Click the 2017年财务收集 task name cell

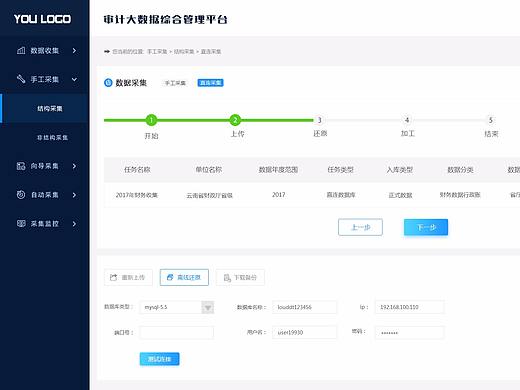click(137, 195)
